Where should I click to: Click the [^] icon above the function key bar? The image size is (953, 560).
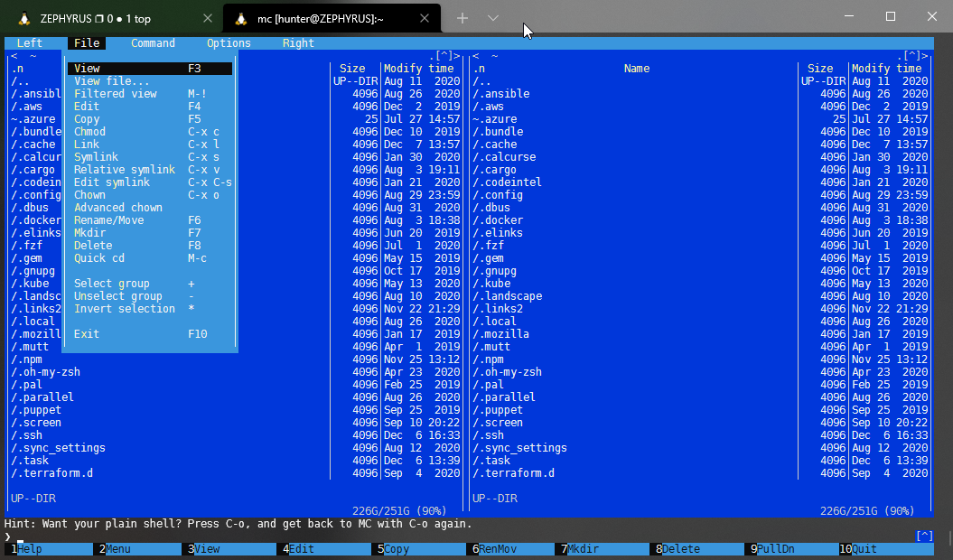point(923,535)
